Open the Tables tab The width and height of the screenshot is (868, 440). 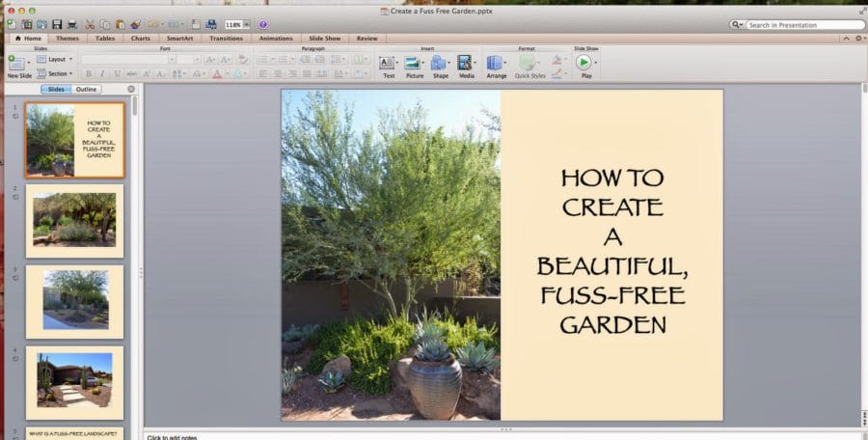click(105, 39)
